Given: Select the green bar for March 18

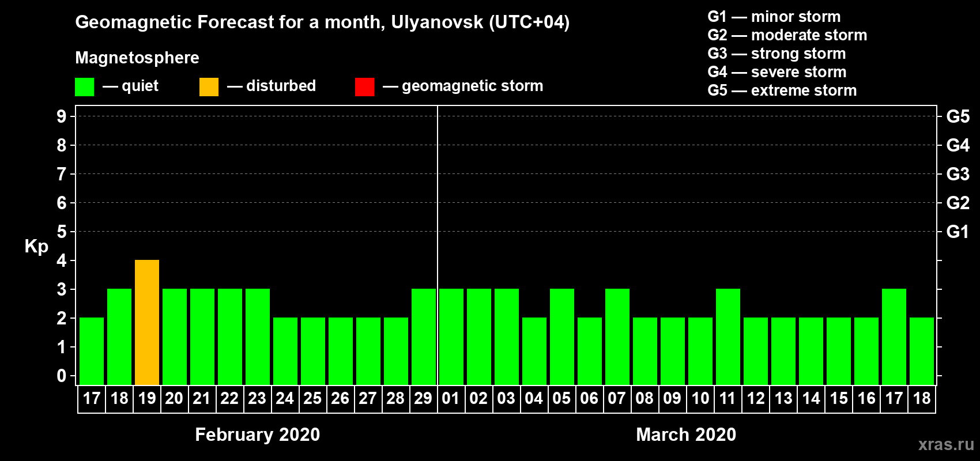Looking at the screenshot, I should [922, 352].
